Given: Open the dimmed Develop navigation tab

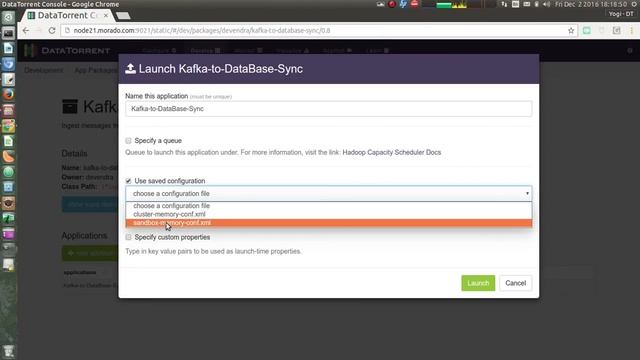Looking at the screenshot, I should [x=205, y=51].
